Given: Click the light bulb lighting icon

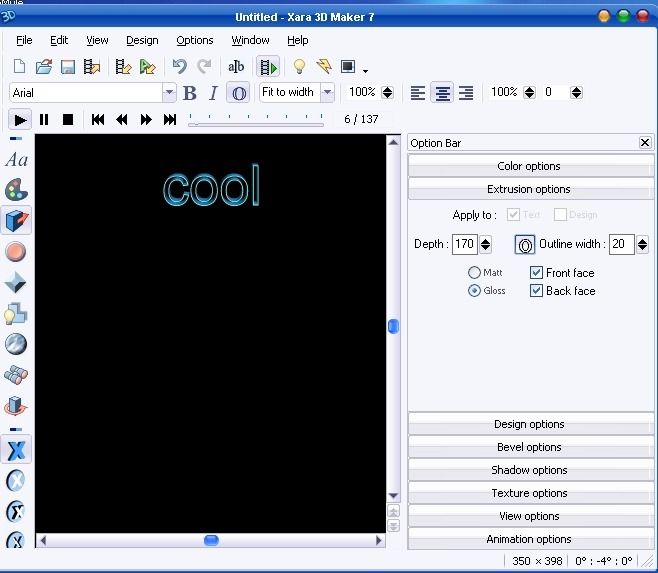Looking at the screenshot, I should pos(299,67).
